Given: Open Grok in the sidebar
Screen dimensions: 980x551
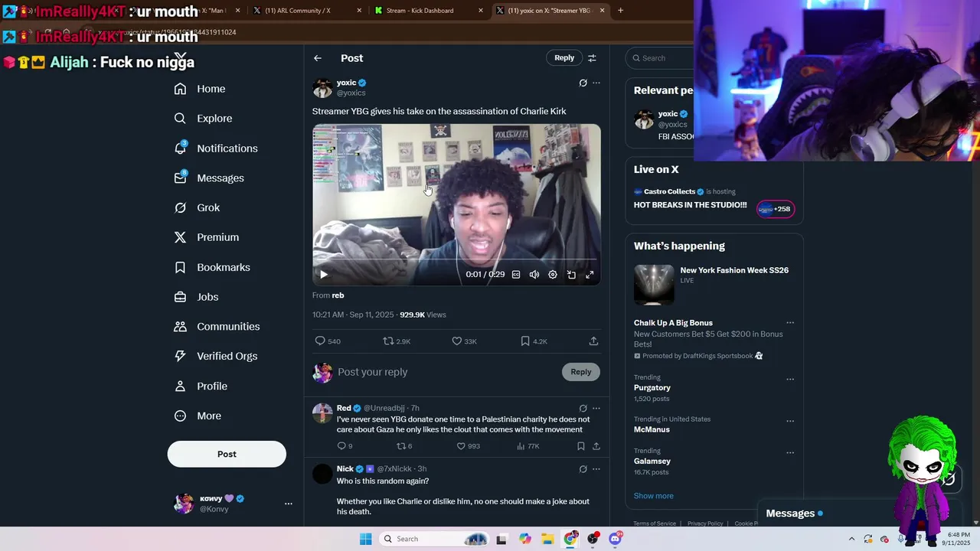Looking at the screenshot, I should pos(197,208).
